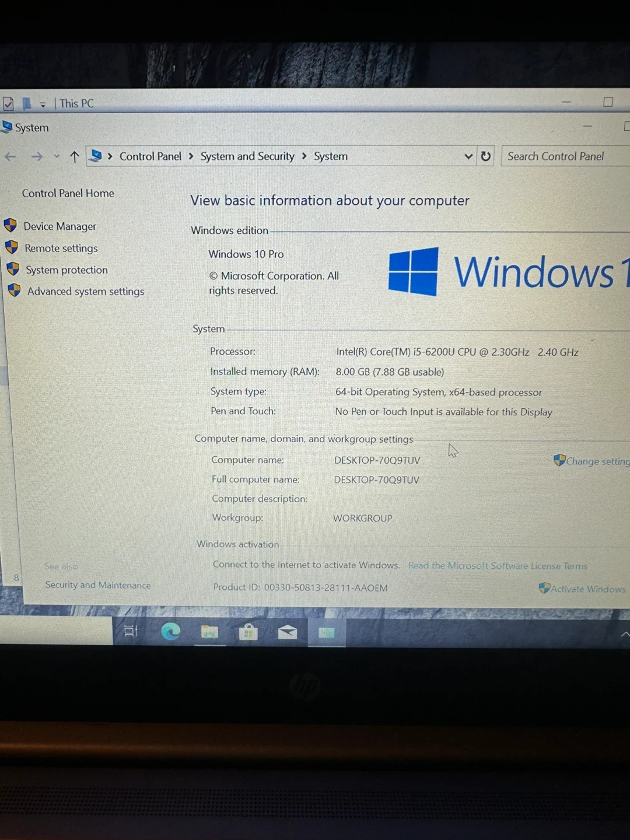Toggle the checkbox icon in This PC title bar
The image size is (630, 840).
click(x=8, y=104)
